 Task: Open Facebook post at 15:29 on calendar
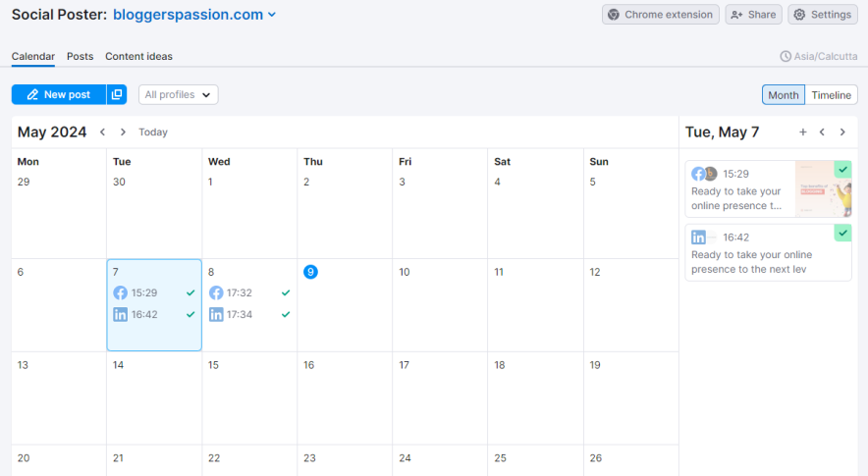143,292
